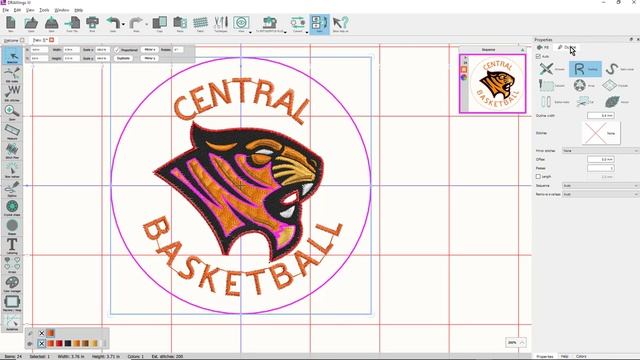Click the Convert toolbar icon
The height and width of the screenshot is (360, 640).
click(x=298, y=23)
